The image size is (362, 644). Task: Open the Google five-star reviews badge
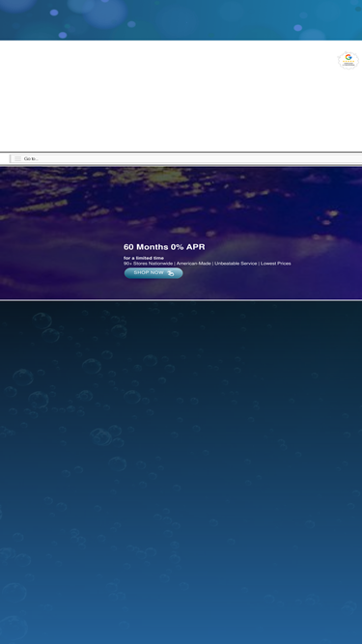pos(348,61)
